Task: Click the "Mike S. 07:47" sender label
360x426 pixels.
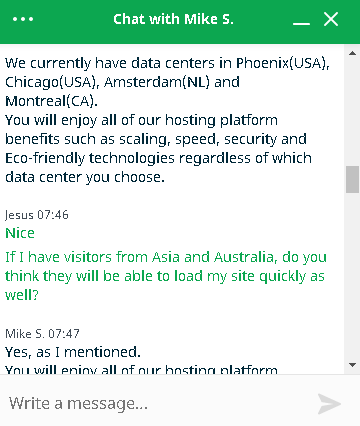Action: coord(42,334)
